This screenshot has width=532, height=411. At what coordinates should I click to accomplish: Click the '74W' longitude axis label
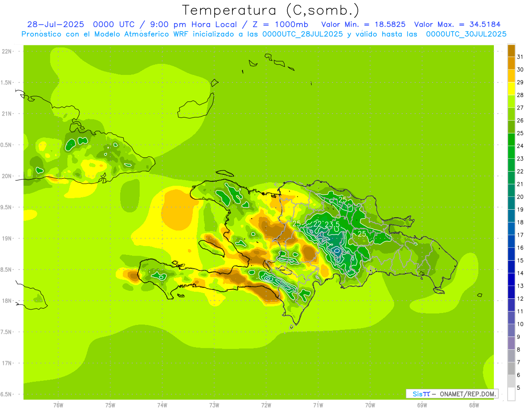coord(162,405)
